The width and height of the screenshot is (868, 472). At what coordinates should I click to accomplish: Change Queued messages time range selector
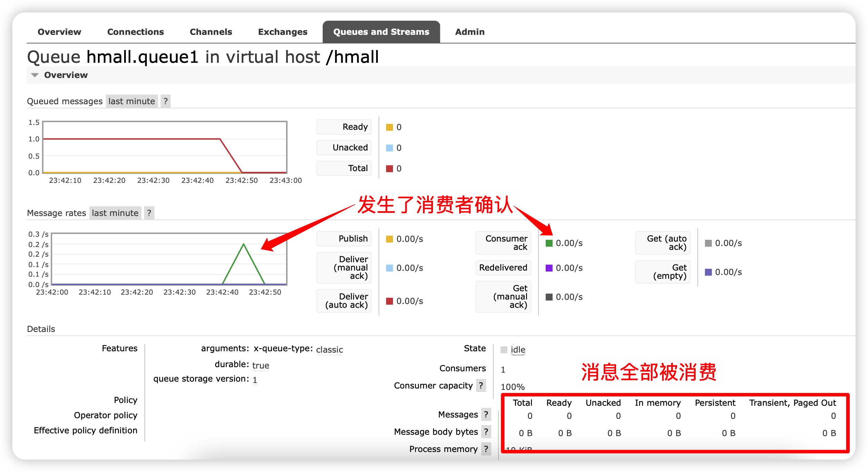(x=132, y=101)
